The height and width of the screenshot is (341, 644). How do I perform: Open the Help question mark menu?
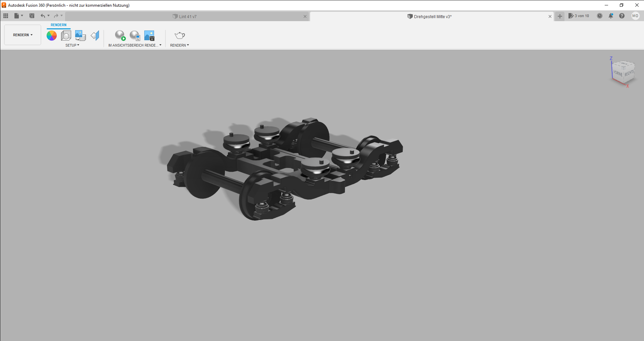click(x=622, y=16)
